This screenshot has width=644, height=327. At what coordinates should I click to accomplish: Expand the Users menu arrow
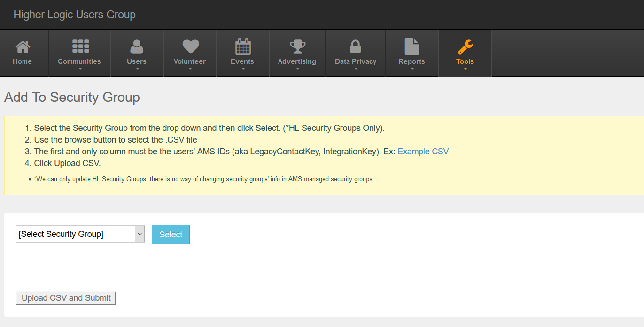tap(137, 69)
